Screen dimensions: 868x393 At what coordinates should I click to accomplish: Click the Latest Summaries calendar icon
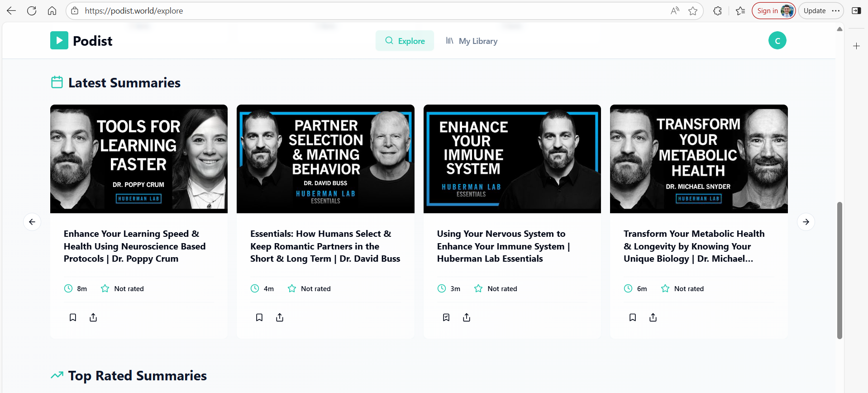coord(57,82)
